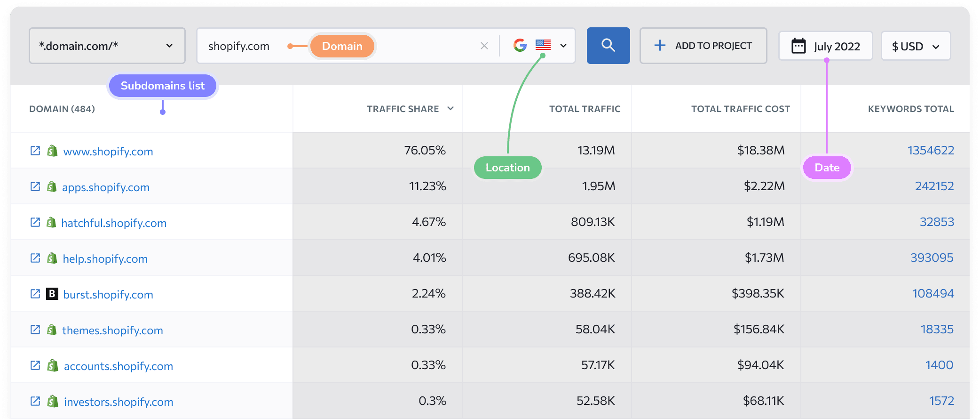Clear the domain search field with X

click(x=484, y=46)
